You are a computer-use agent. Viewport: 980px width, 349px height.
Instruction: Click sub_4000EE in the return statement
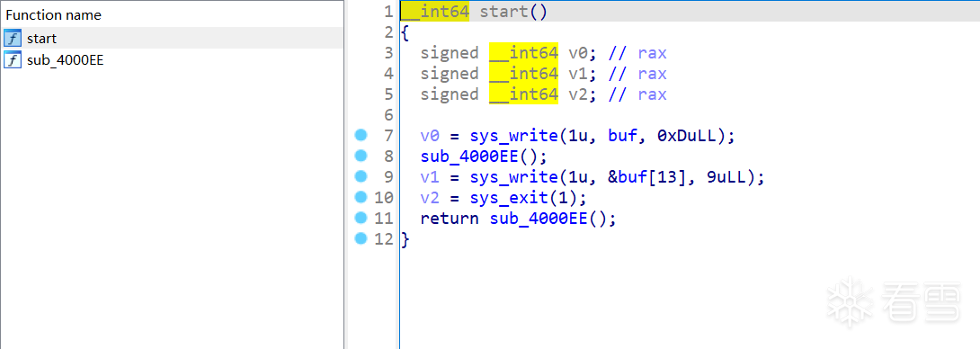539,219
